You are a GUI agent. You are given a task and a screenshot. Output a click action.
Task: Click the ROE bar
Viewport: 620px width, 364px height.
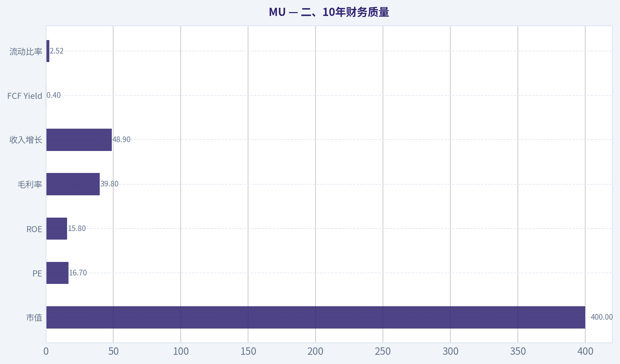click(57, 229)
